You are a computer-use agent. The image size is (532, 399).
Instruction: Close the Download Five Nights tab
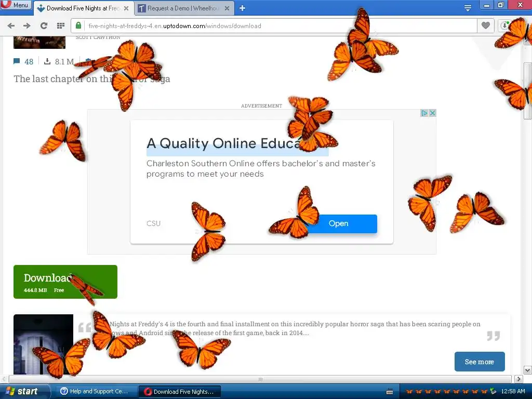coord(126,8)
